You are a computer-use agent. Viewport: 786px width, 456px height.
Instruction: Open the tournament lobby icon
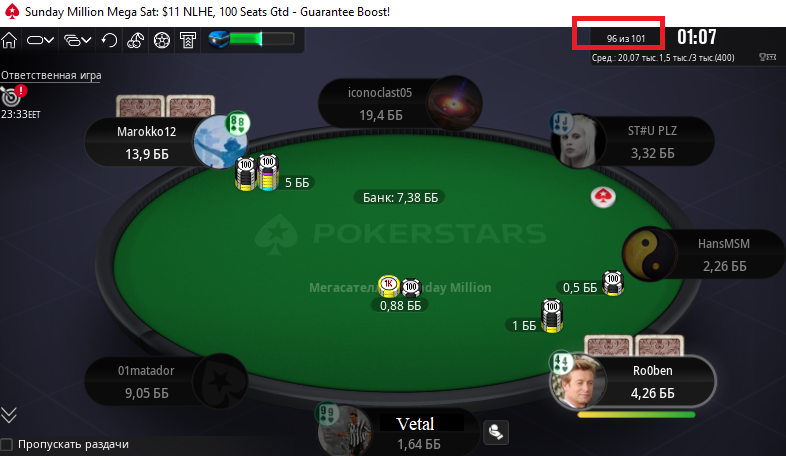point(188,40)
